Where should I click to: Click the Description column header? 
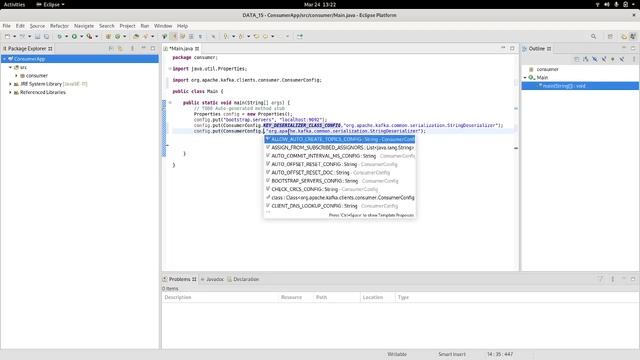(220, 297)
